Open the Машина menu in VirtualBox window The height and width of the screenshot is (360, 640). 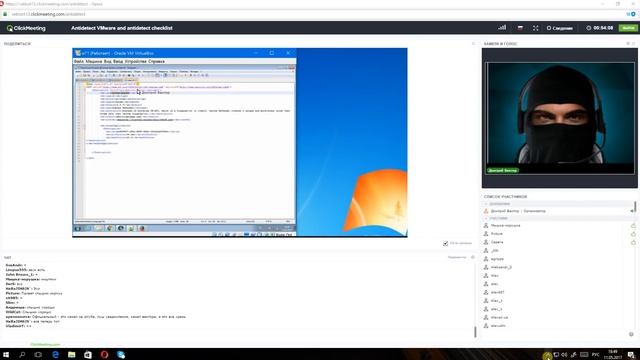point(94,61)
